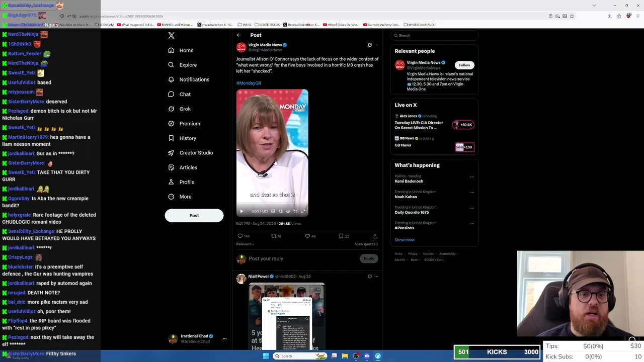Open File Explorer from taskbar
This screenshot has width=644, height=362.
point(345,356)
